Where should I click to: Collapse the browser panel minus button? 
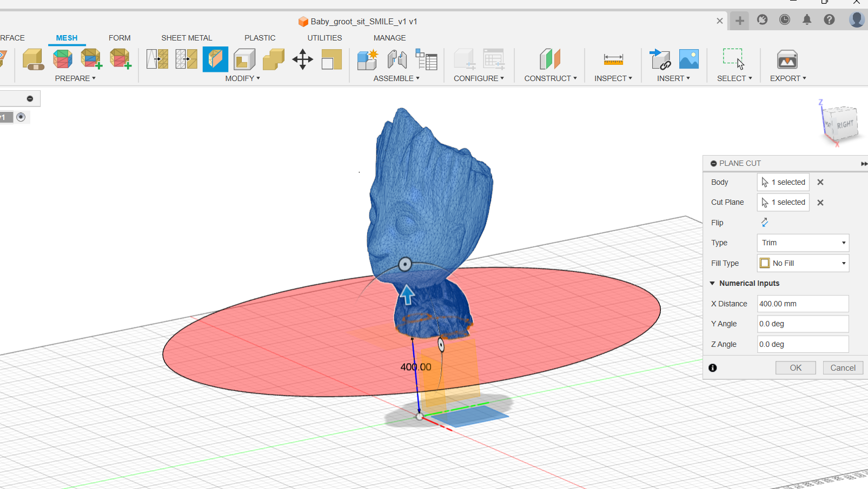[30, 98]
